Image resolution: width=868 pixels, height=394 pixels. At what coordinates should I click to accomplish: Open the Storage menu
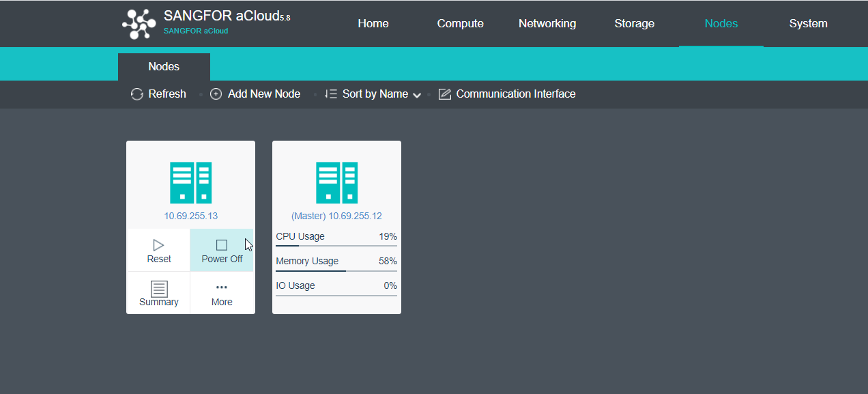tap(635, 23)
